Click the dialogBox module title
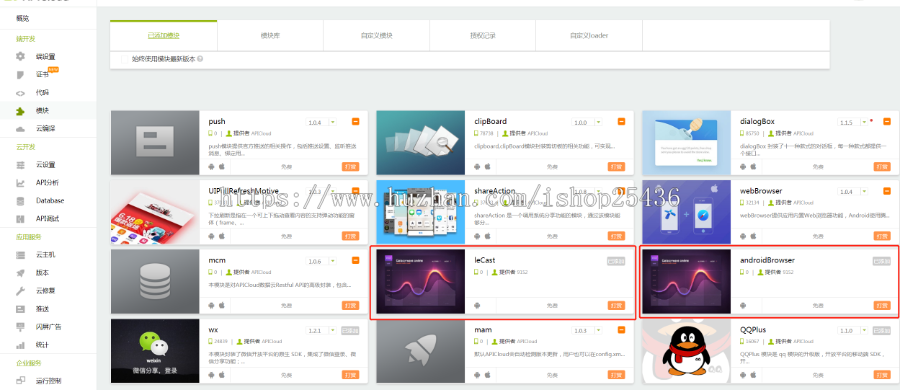This screenshot has height=390, width=900. (x=758, y=121)
